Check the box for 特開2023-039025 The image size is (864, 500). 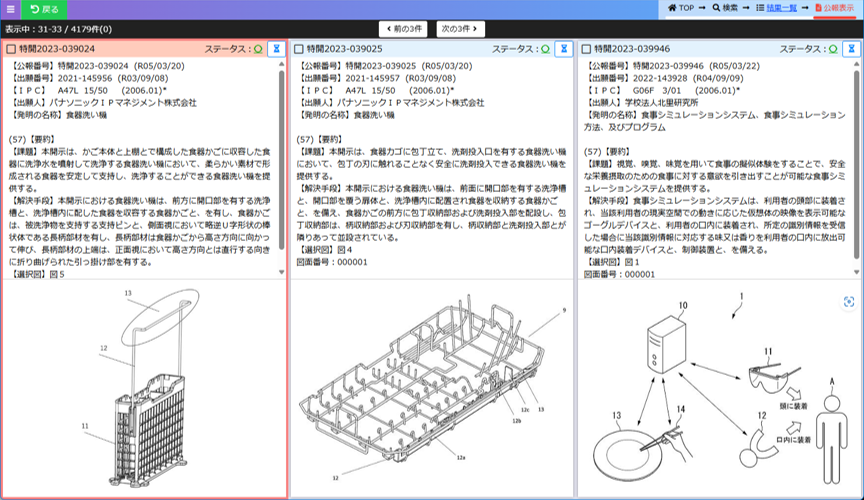[x=299, y=49]
